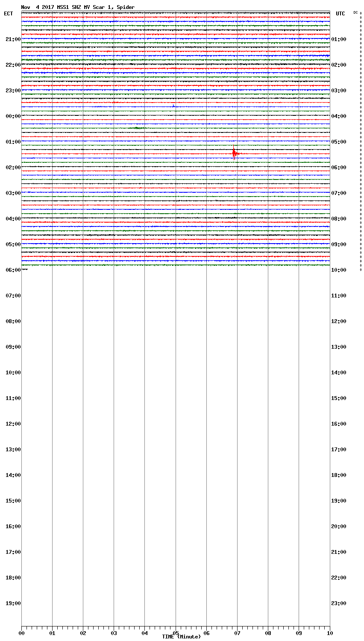Viewport: 364px width, 641px height.
Task: Select the 22:00 label on the ECT axis
Action: pyautogui.click(x=13, y=65)
